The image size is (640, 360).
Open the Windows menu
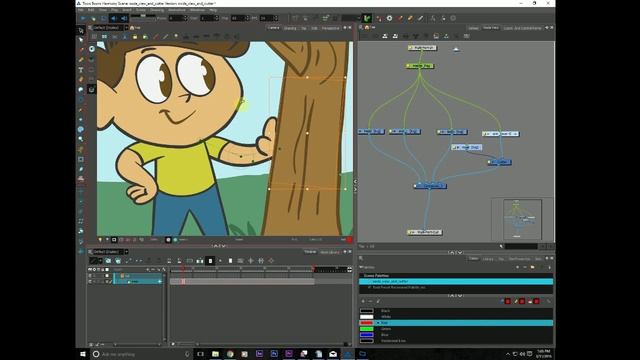click(198, 10)
